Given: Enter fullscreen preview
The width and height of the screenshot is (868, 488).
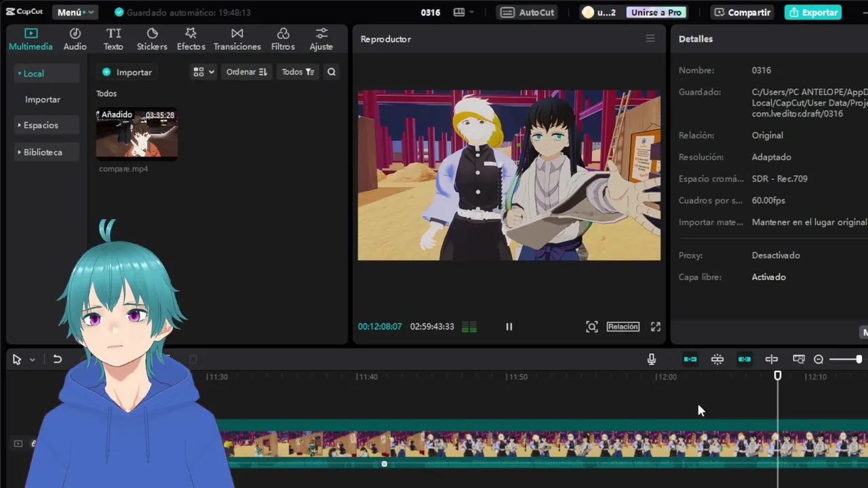Looking at the screenshot, I should (x=656, y=327).
